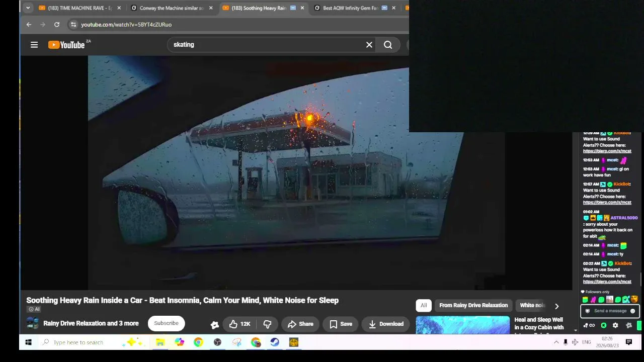This screenshot has width=644, height=362.
Task: Like the video with 12K likes
Action: coord(240,324)
